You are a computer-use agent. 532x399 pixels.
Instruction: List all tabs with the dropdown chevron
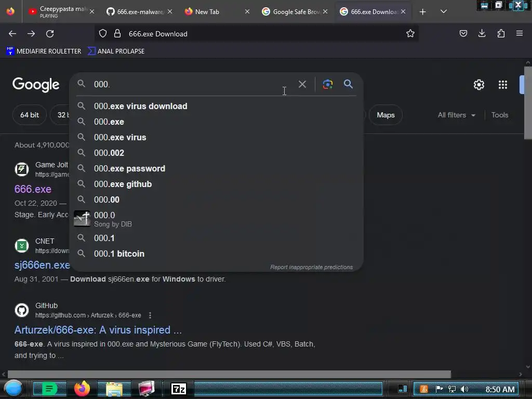click(444, 11)
